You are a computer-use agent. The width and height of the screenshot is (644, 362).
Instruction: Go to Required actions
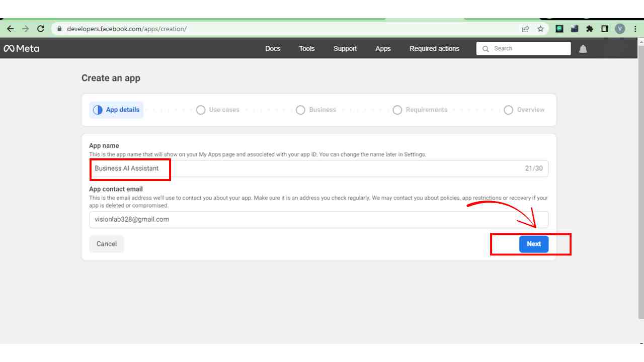click(x=434, y=49)
